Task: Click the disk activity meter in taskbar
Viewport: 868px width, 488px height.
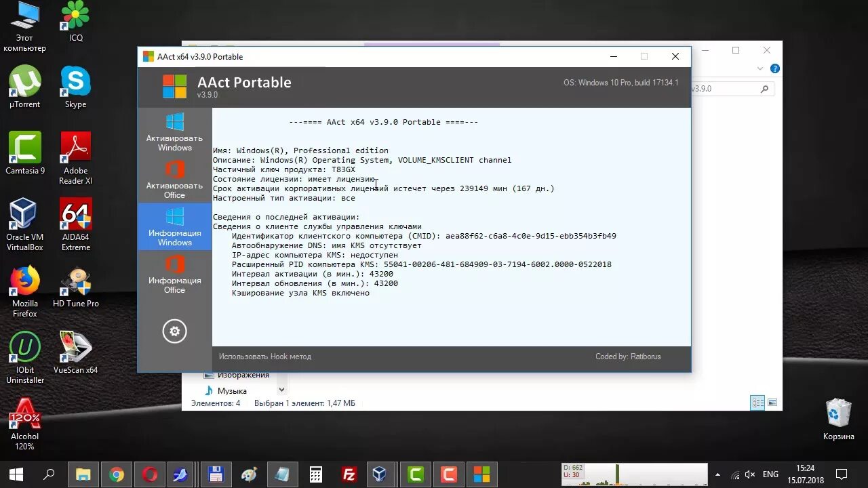Action: pyautogui.click(x=633, y=474)
